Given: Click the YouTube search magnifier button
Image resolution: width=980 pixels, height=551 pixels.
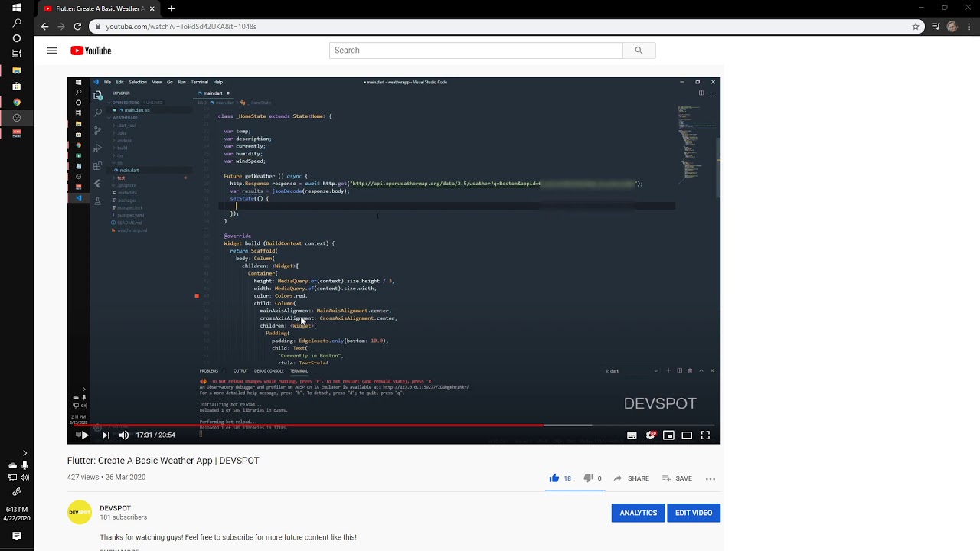Looking at the screenshot, I should point(639,51).
